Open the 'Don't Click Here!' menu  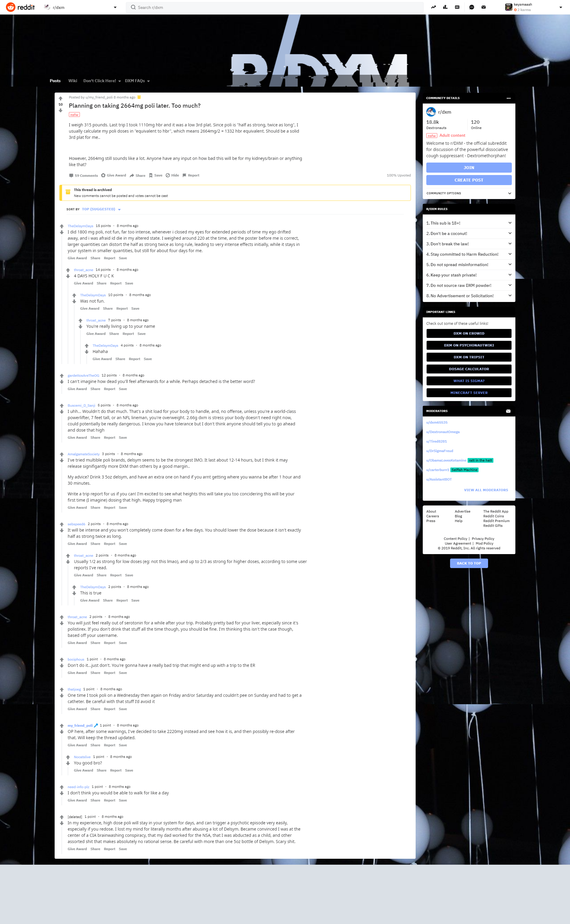coord(102,81)
